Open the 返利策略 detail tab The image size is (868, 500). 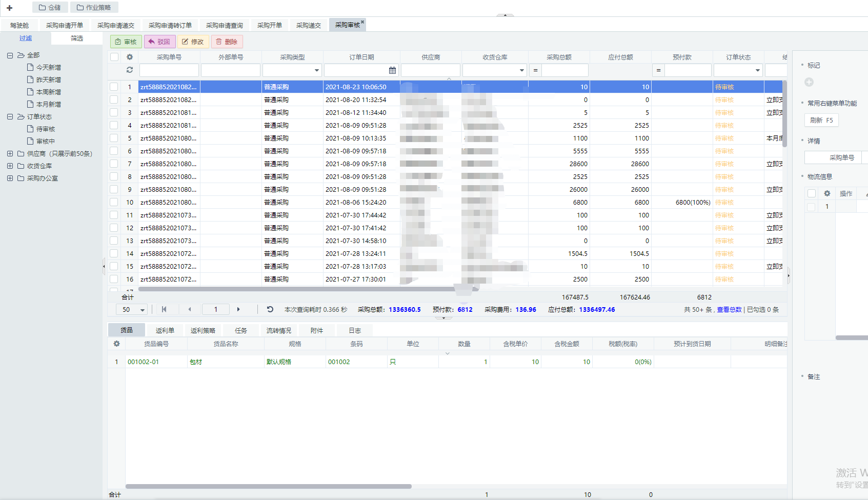203,331
